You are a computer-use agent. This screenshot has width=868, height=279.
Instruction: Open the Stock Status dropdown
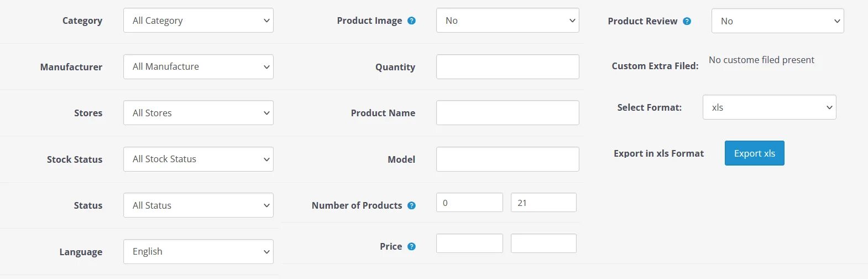198,159
